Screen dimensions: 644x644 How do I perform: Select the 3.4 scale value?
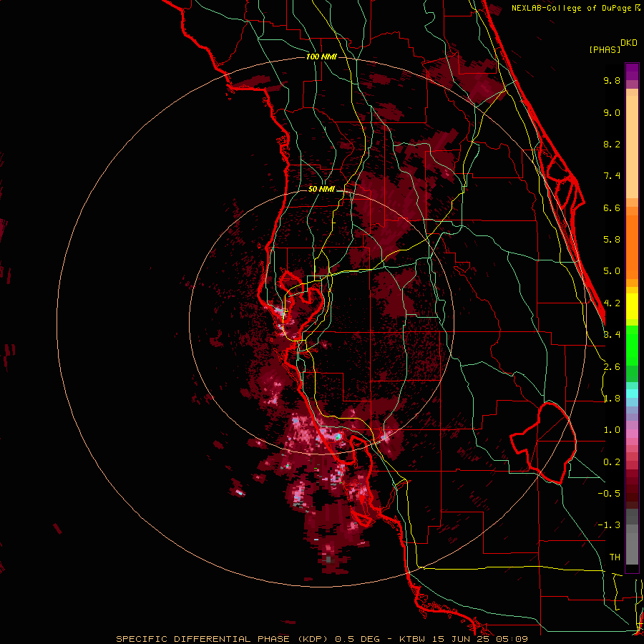[612, 335]
